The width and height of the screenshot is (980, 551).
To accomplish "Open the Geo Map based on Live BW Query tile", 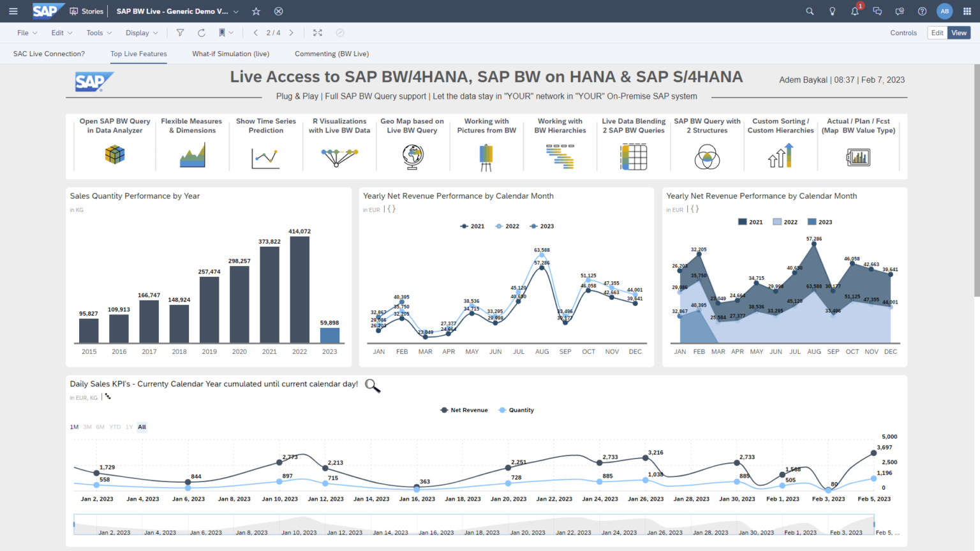I will (412, 147).
